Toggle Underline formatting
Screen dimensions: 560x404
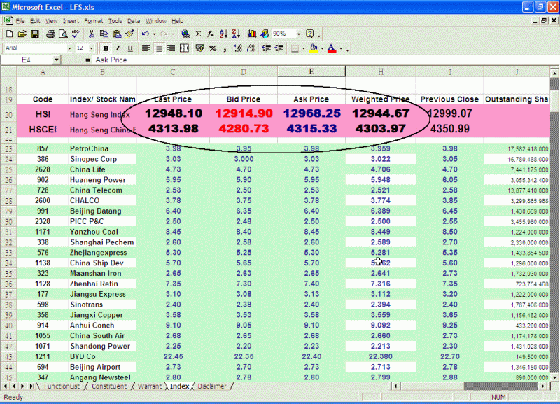(130, 48)
